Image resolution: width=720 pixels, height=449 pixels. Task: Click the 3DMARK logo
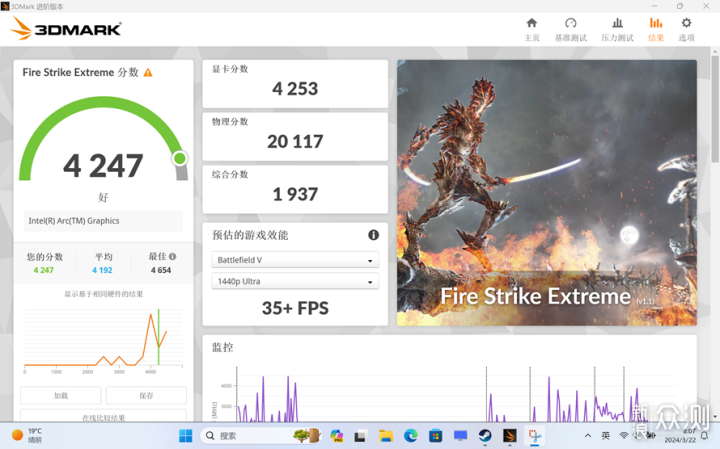pyautogui.click(x=66, y=28)
